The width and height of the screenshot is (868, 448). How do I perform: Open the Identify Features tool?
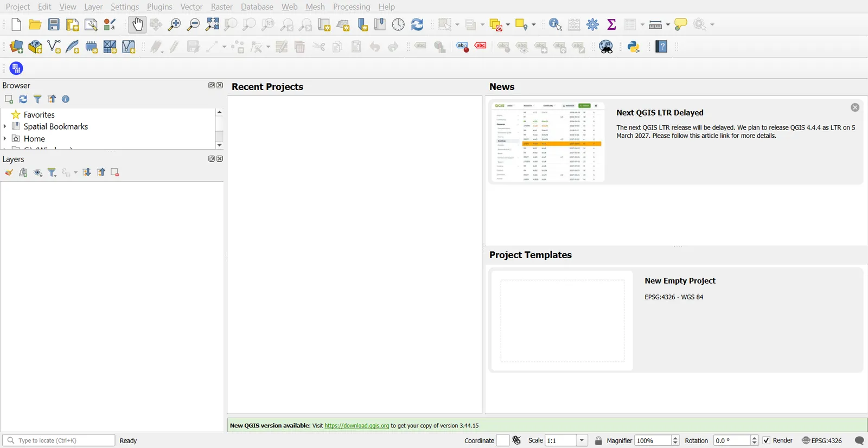[x=555, y=24]
